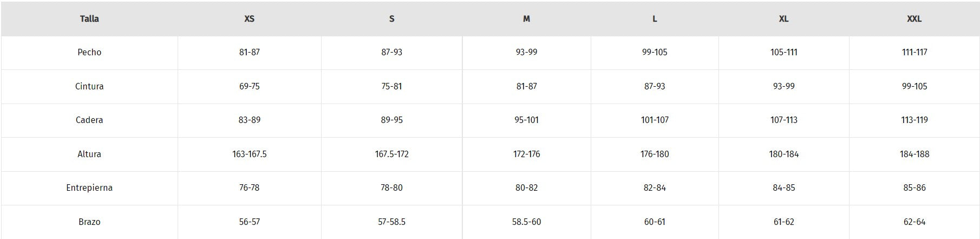Click the 75-81 Cintura value for S
Viewport: 980px width, 239px height.
pos(391,86)
